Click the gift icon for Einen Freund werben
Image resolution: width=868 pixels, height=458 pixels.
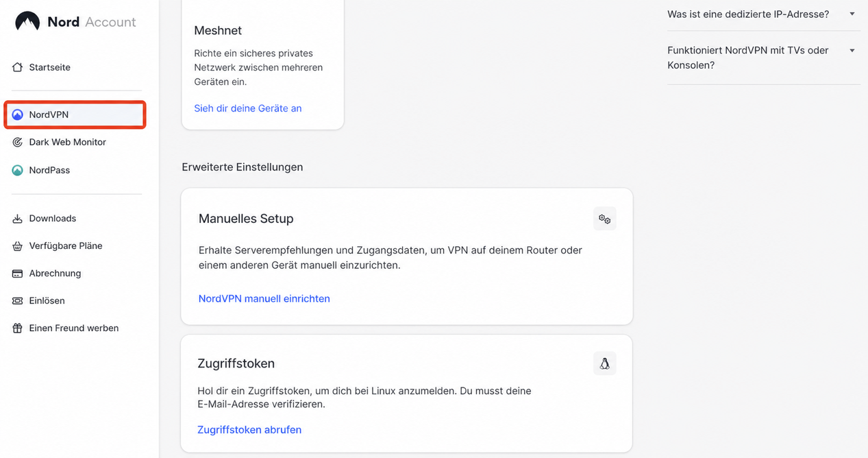coord(18,328)
